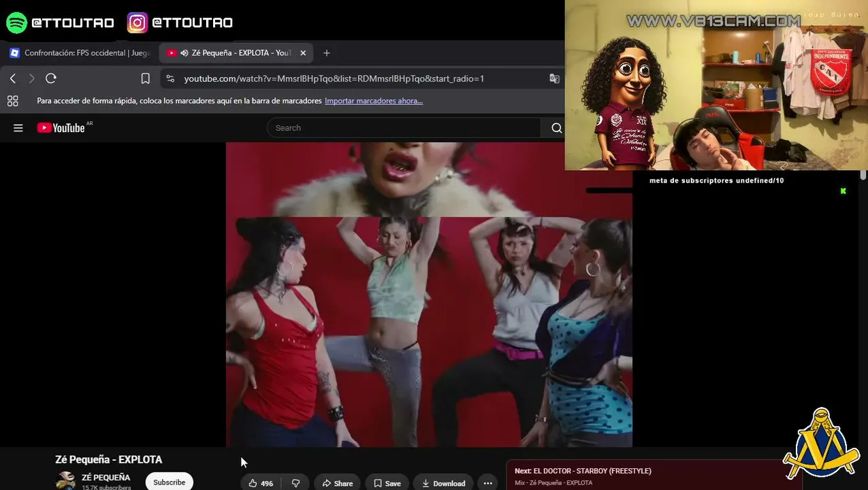Open the ZÉ PEQUEÑA channel name
The height and width of the screenshot is (490, 868).
106,478
